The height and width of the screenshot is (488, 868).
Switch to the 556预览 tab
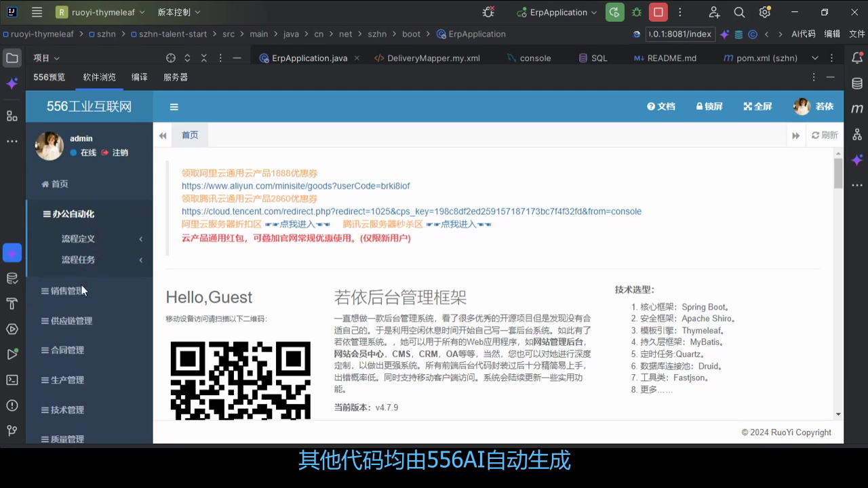tap(50, 77)
